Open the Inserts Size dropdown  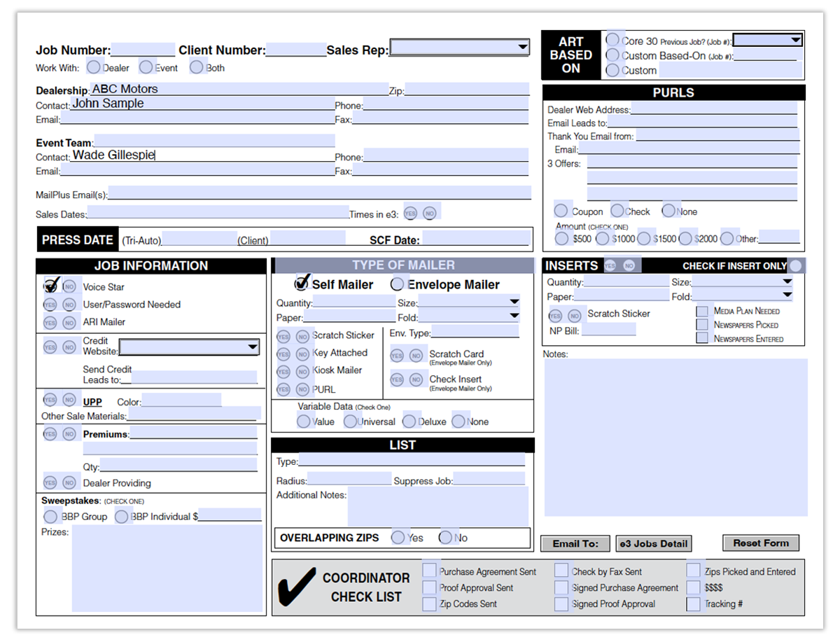[x=742, y=281]
